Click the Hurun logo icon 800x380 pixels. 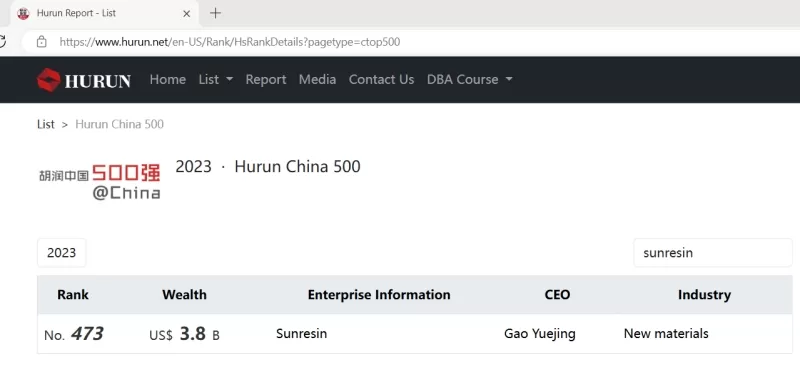[48, 80]
